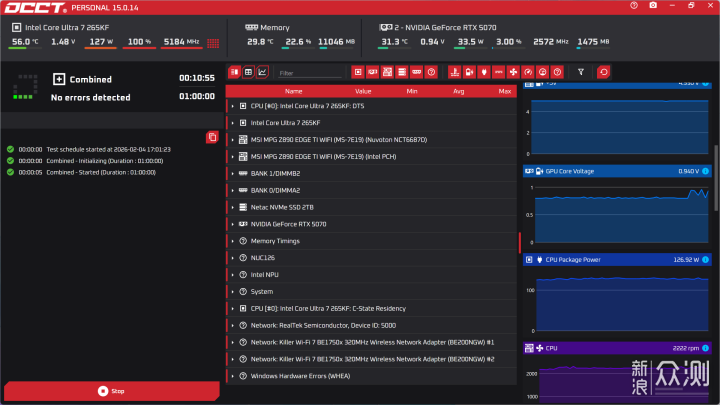Switch to combined table and graph view

pyautogui.click(x=235, y=72)
